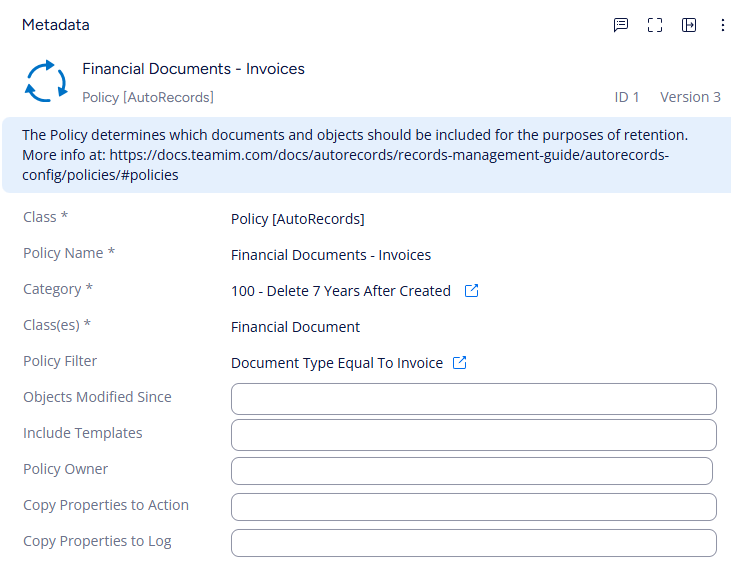This screenshot has width=731, height=569.
Task: Click the fullscreen expand icon
Action: click(655, 25)
